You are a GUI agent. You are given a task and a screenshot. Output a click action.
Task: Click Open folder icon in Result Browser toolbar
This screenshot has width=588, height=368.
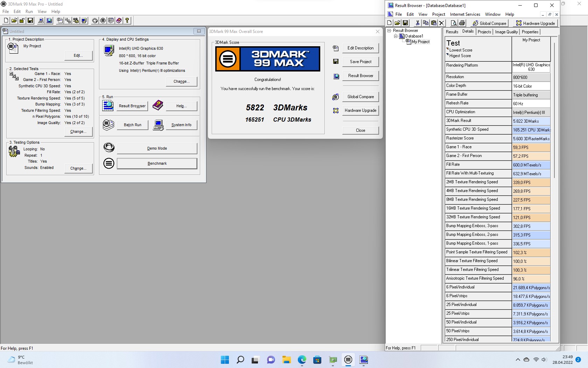tap(397, 23)
